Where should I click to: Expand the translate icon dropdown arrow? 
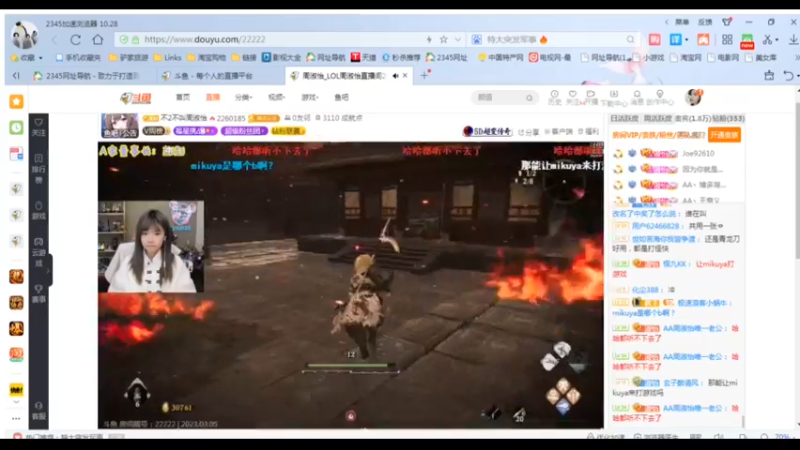coord(686,40)
